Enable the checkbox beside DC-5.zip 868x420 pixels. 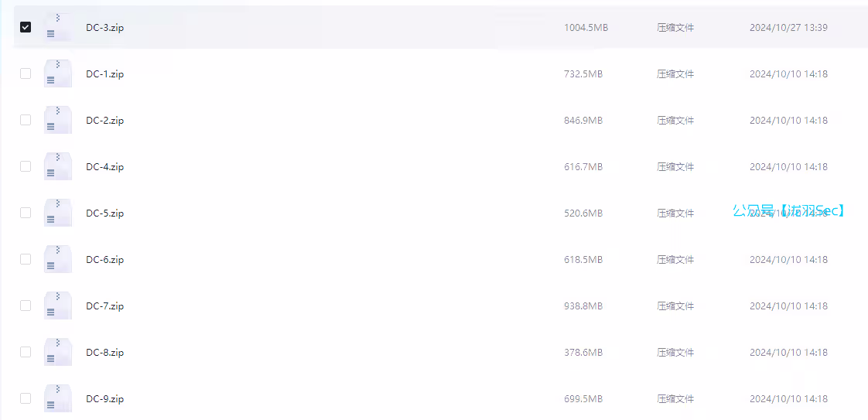click(26, 213)
